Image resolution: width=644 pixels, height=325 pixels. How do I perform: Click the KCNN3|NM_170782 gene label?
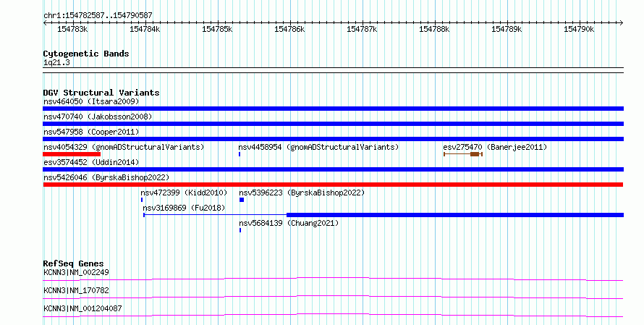[77, 290]
